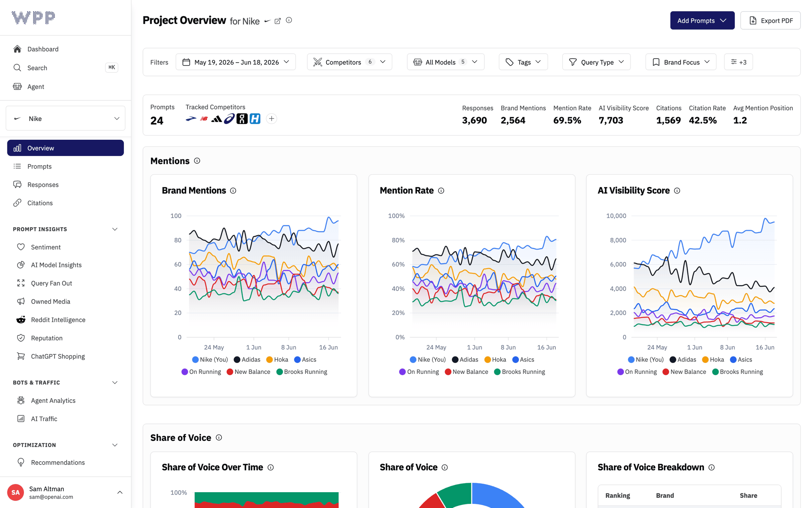Open the Brand Focus filter dropdown
The width and height of the screenshot is (812, 508).
coord(681,62)
